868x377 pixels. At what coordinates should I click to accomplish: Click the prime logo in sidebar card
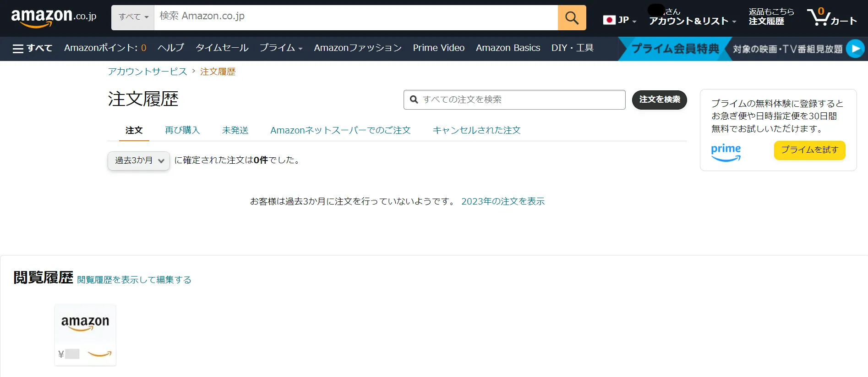726,152
